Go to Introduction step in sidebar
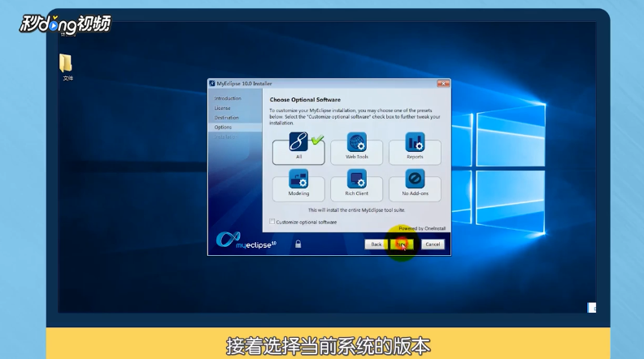The width and height of the screenshot is (644, 359). click(x=228, y=98)
